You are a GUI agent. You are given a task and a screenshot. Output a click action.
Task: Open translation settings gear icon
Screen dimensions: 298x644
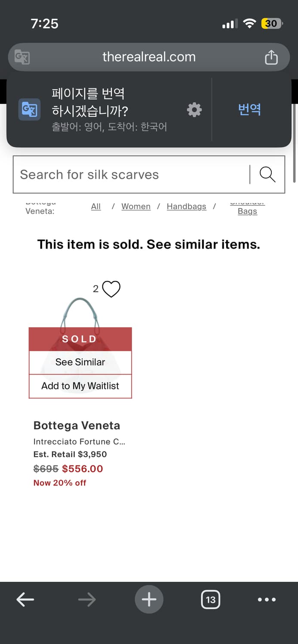[x=194, y=110]
